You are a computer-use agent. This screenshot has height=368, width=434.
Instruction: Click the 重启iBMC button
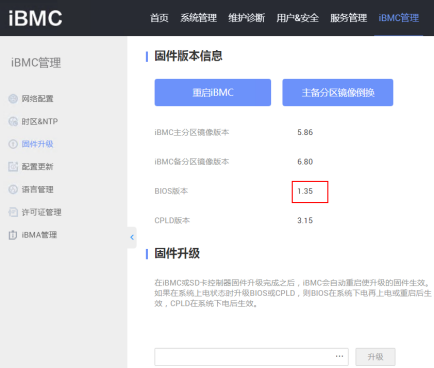(213, 92)
